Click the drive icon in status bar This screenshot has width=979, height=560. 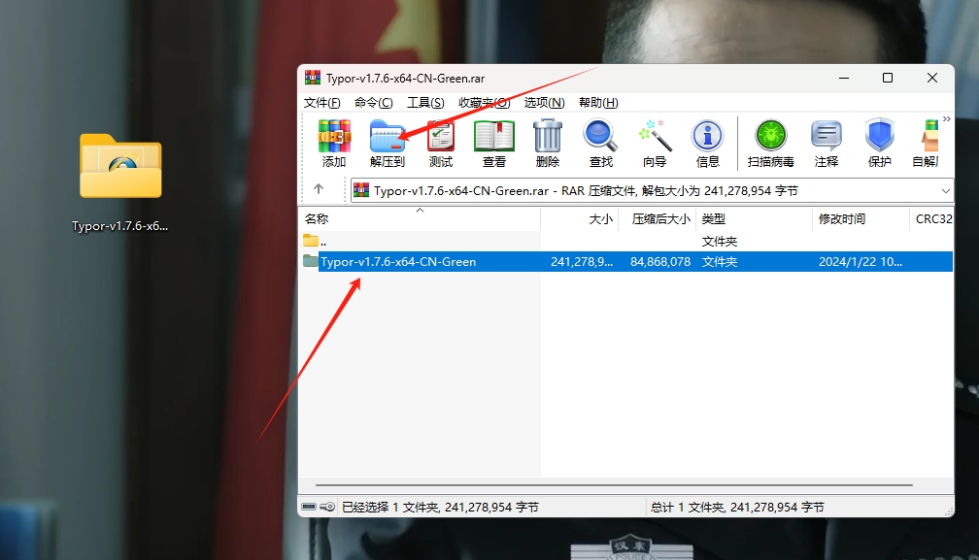309,507
